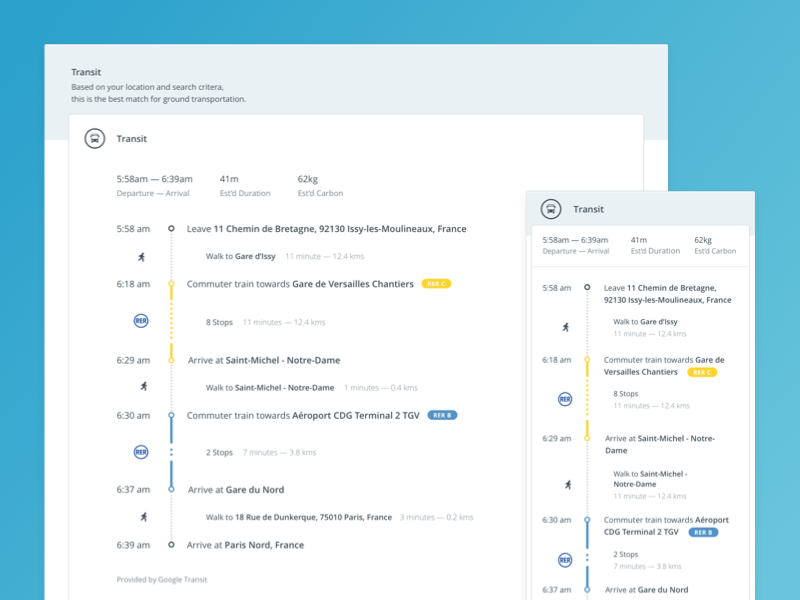Click the 6:39 am end node at Paris Nord

coord(171,545)
